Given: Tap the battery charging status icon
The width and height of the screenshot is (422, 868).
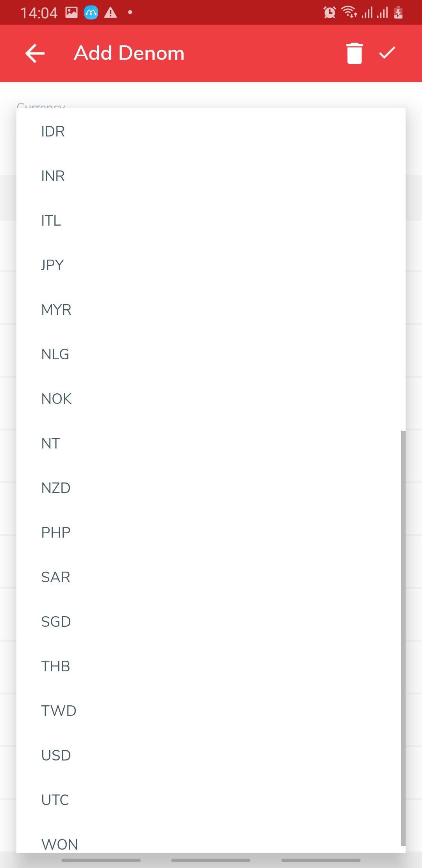Looking at the screenshot, I should click(x=398, y=13).
